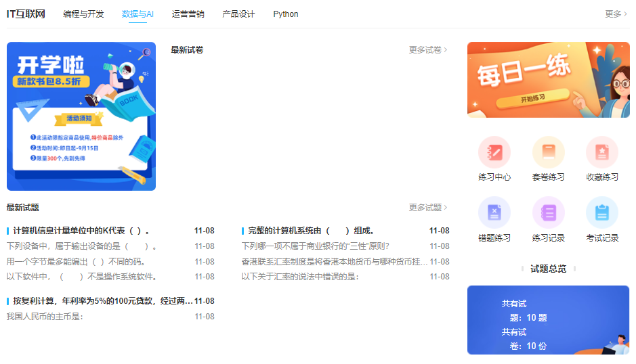Open the 练习记录 list icon
Screen dimensions: 636x364
click(548, 212)
